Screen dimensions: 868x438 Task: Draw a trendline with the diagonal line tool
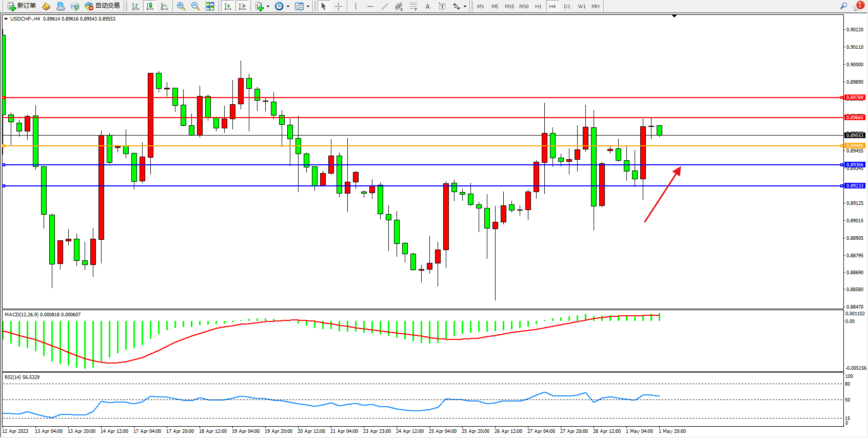(385, 6)
